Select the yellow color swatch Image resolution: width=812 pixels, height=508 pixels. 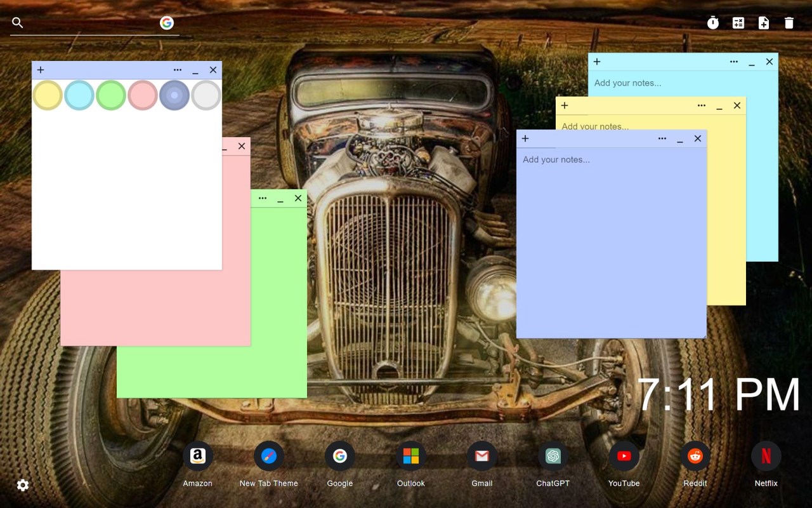pyautogui.click(x=48, y=95)
